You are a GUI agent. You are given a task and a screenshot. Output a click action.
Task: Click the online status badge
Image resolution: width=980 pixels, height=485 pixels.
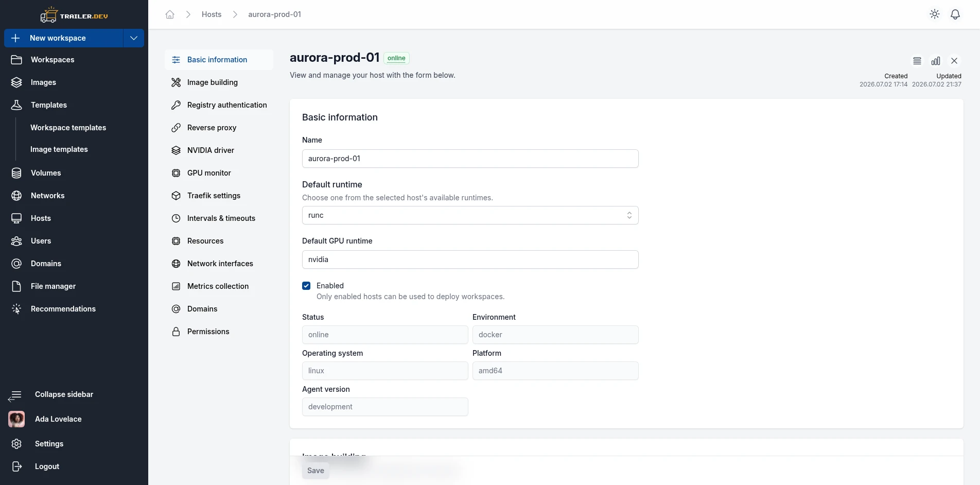(x=396, y=58)
